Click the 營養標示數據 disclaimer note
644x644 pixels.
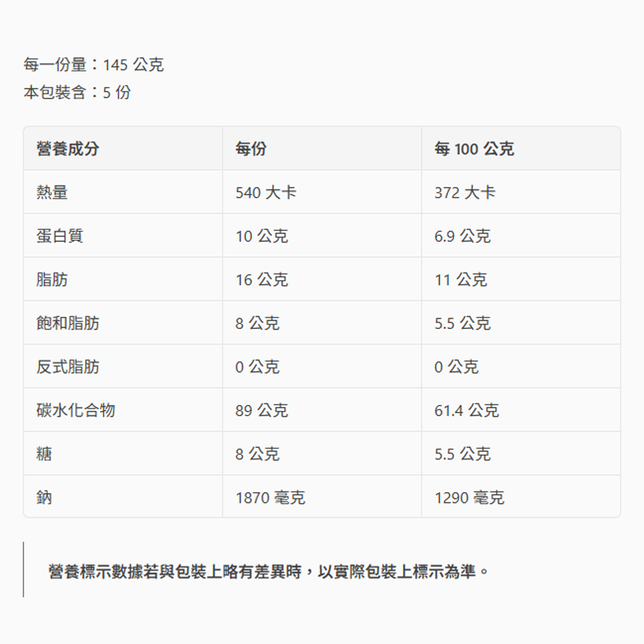coord(269,571)
